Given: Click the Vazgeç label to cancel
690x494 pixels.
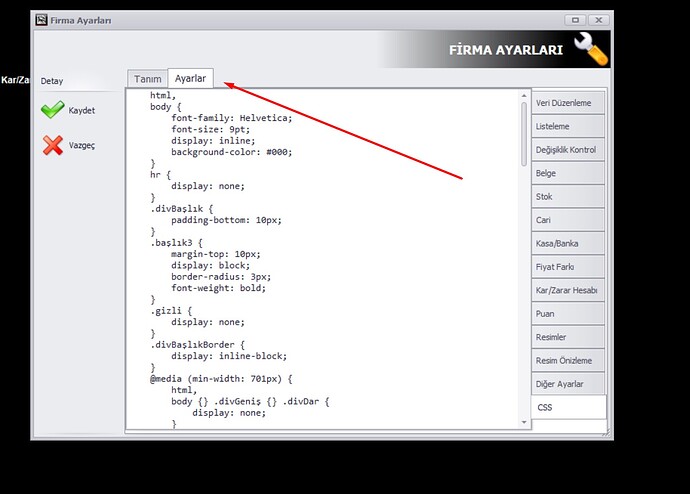Looking at the screenshot, I should coord(81,145).
